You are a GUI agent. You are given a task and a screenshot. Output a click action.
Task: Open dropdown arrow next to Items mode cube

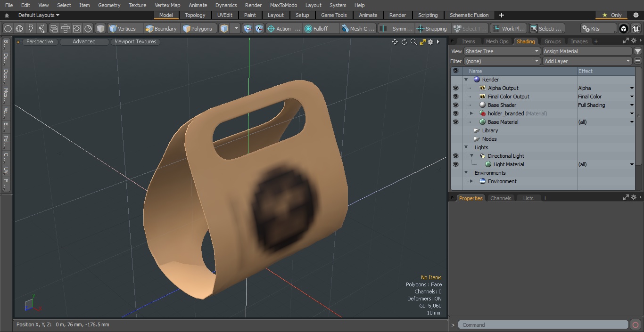237,29
